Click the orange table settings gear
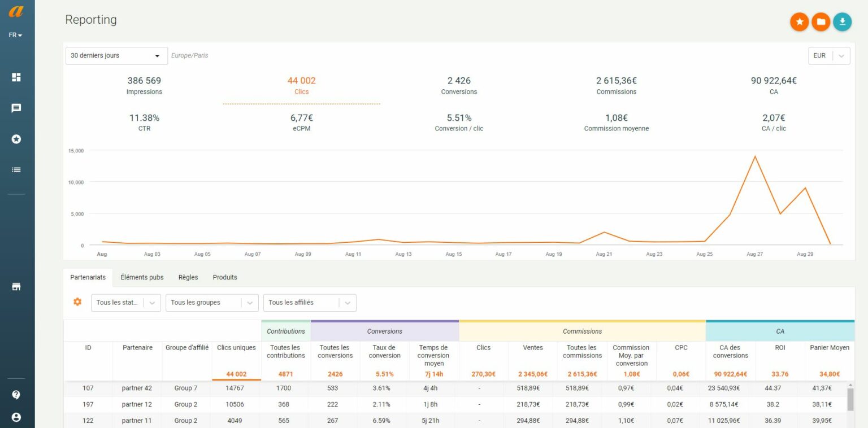The width and height of the screenshot is (868, 428). pos(77,302)
